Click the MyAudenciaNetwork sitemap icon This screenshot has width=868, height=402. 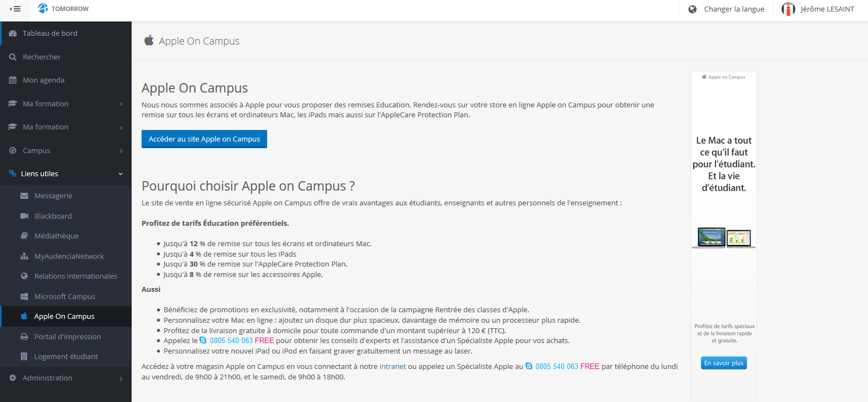[24, 256]
